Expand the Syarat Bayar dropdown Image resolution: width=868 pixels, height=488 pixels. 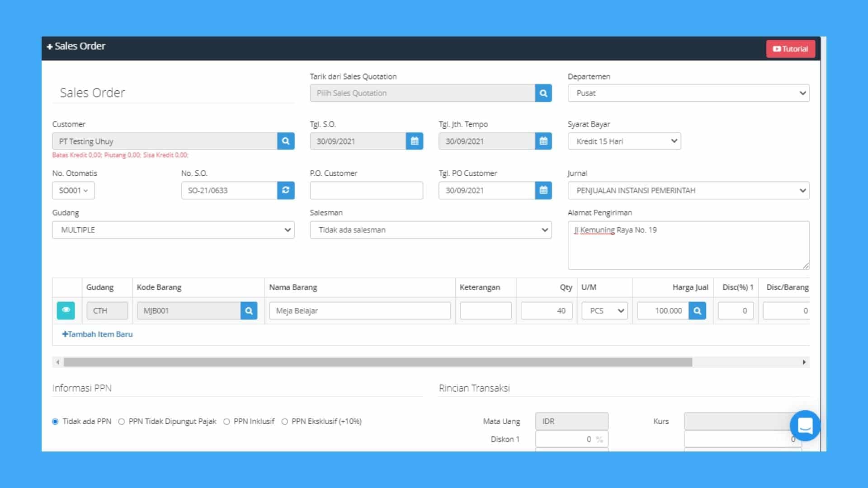coord(624,141)
